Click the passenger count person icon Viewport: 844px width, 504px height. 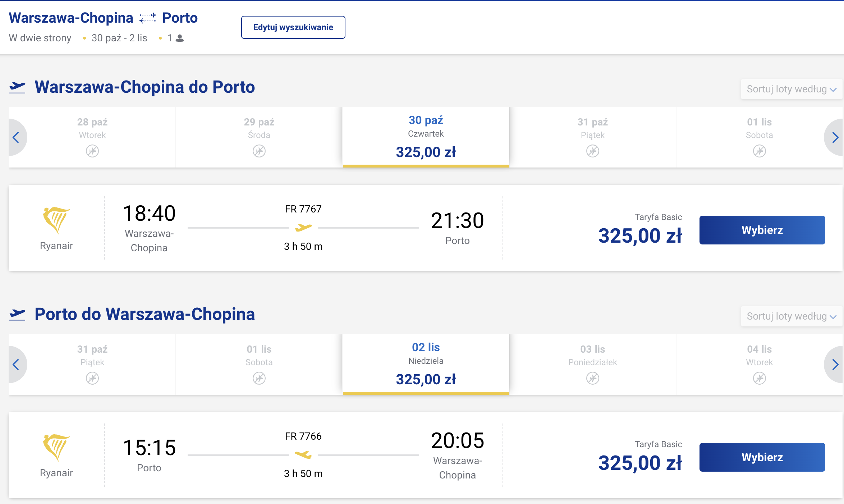point(180,38)
